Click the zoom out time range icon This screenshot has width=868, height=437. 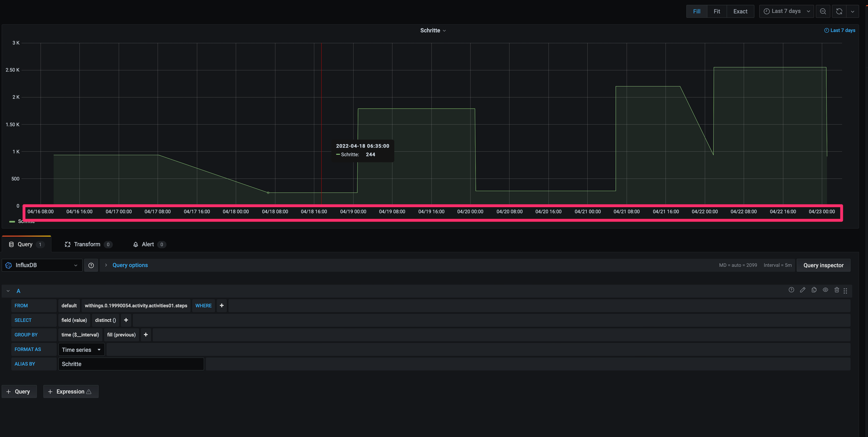click(x=823, y=11)
